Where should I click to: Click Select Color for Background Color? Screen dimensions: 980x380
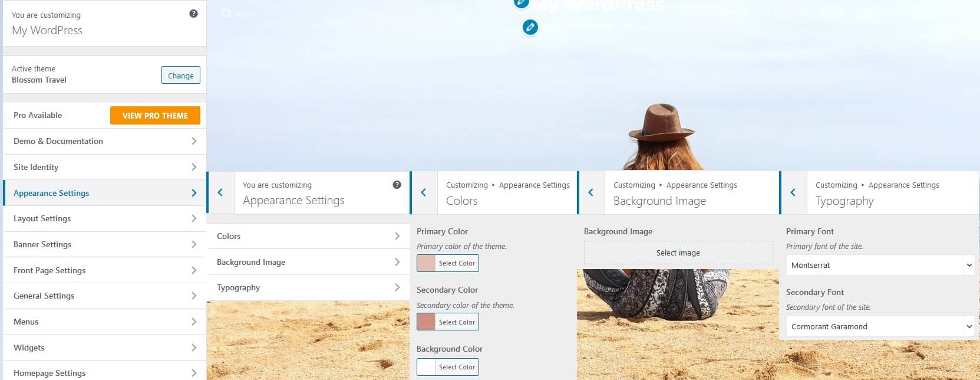click(x=457, y=367)
